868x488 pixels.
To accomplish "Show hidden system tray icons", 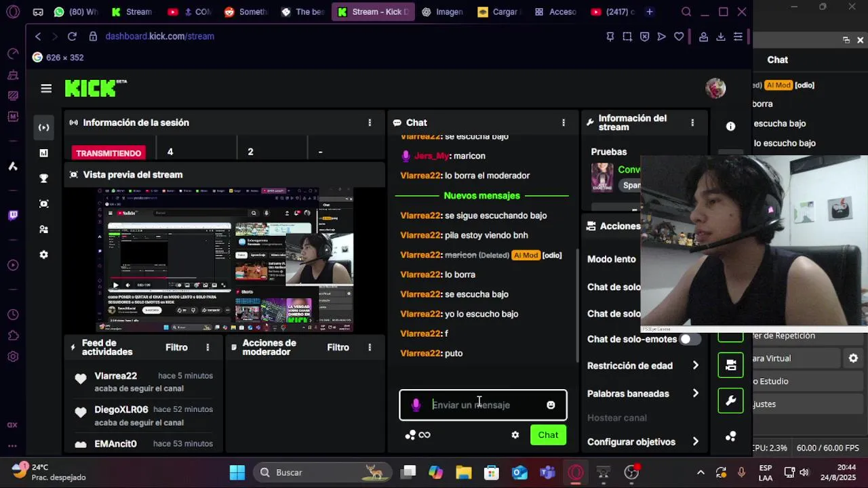I will coord(701,472).
